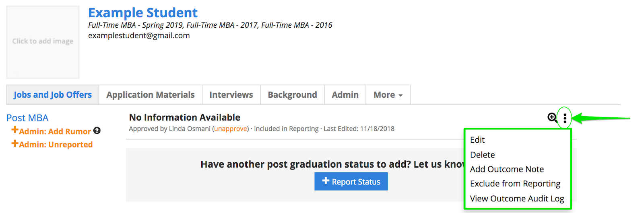Switch to Jobs and Job Offers tab
This screenshot has height=213, width=644.
(53, 95)
